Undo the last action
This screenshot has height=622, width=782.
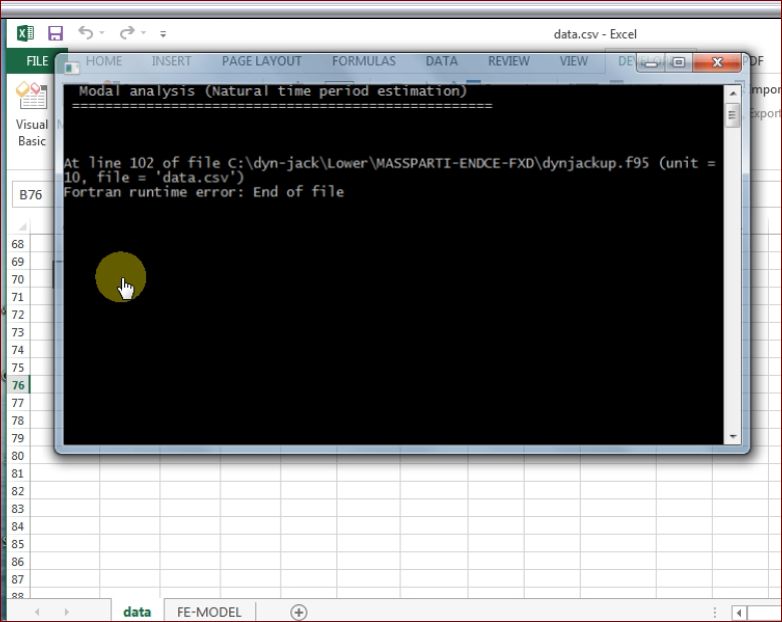85,33
